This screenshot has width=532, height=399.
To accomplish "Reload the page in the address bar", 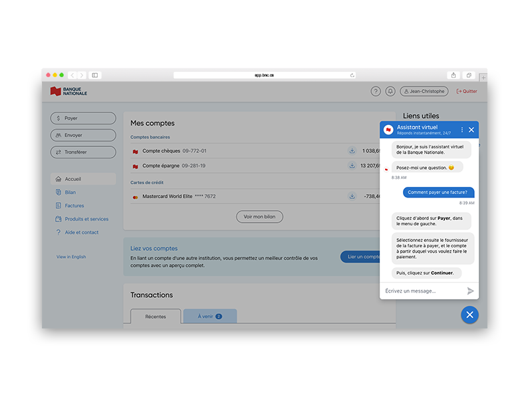I will coord(352,75).
